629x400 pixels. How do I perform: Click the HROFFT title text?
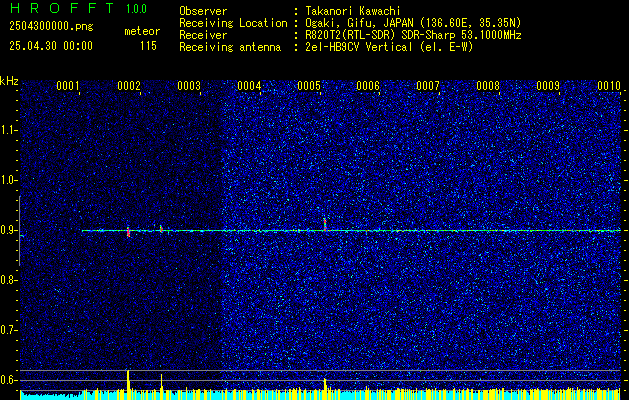61,8
